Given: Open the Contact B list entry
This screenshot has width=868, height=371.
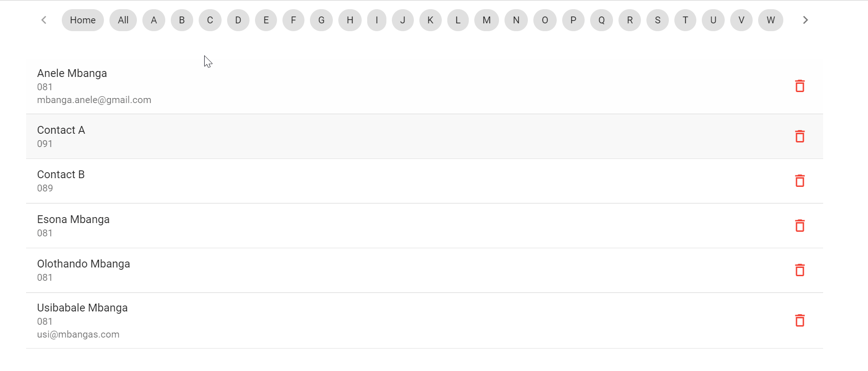Looking at the screenshot, I should (61, 175).
